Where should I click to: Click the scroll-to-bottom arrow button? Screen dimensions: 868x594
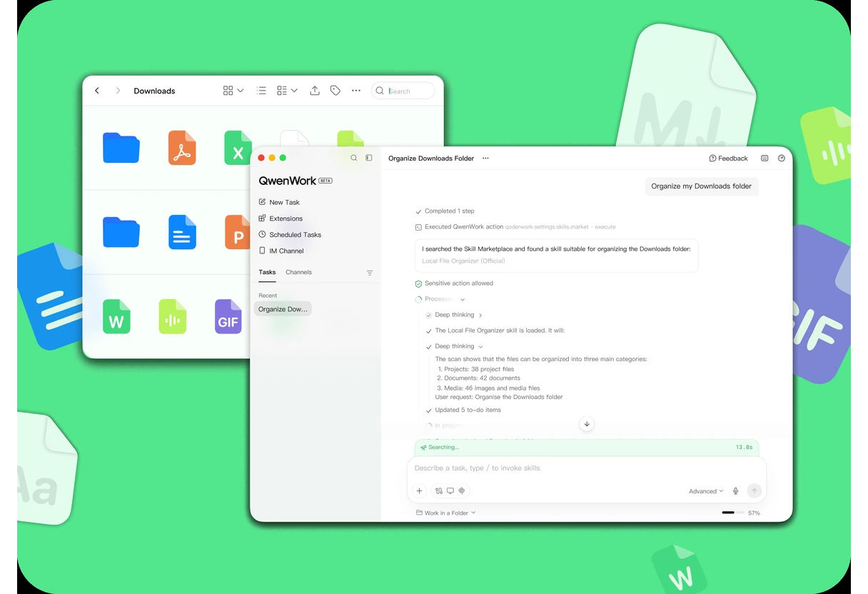coord(587,424)
